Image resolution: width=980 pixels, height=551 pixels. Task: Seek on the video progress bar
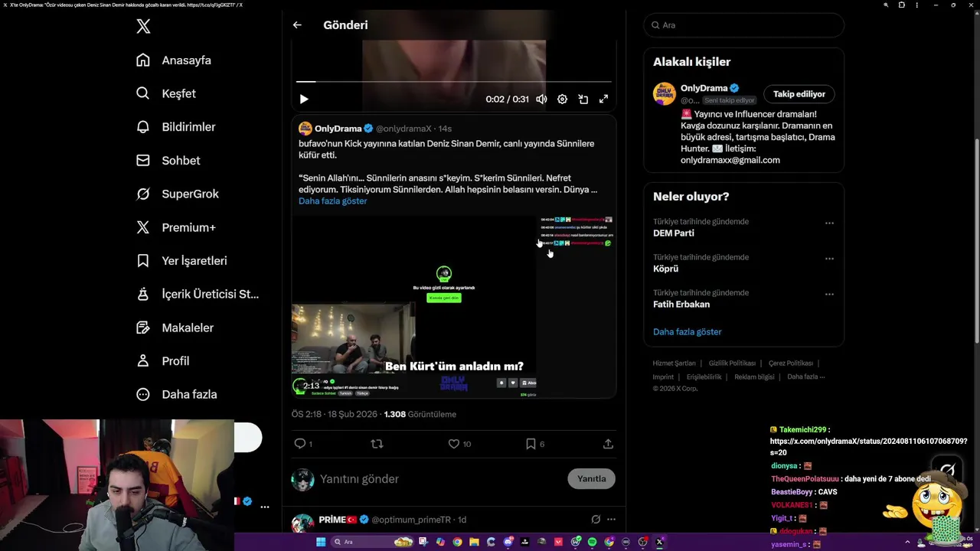[x=454, y=81]
